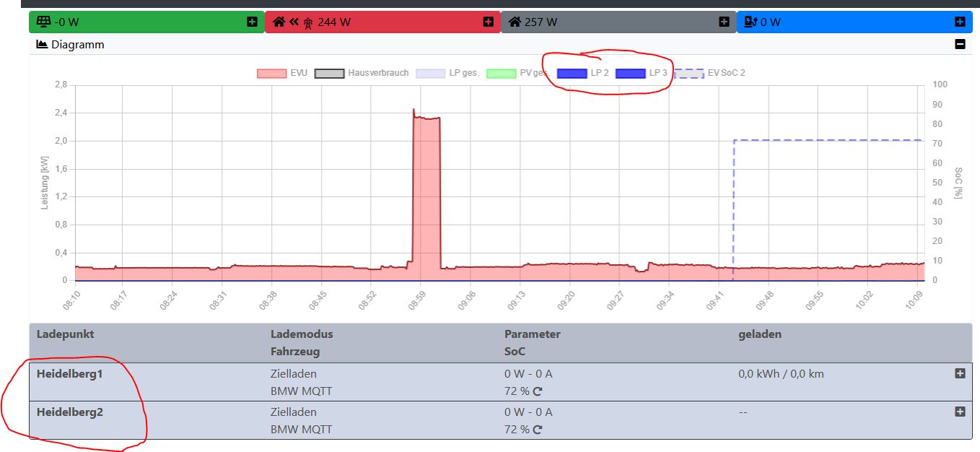This screenshot has width=980, height=452.
Task: Expand the Heidelberg1 charge point details
Action: coord(960,373)
